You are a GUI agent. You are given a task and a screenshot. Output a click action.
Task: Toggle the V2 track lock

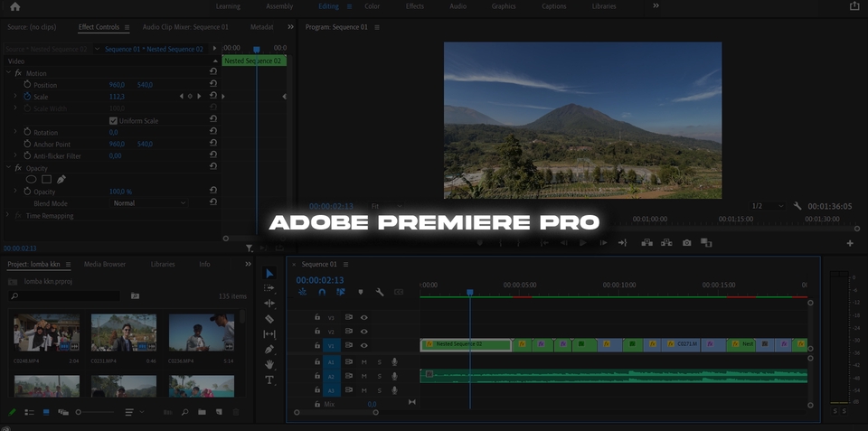coord(316,331)
